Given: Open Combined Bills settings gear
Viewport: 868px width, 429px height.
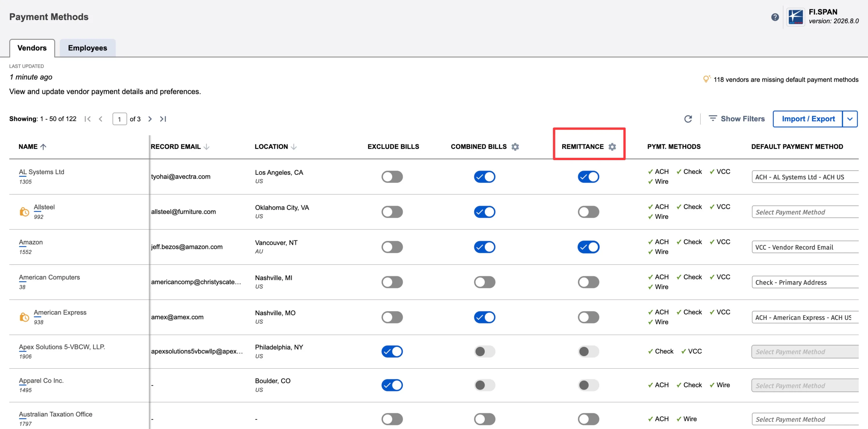Looking at the screenshot, I should tap(515, 146).
